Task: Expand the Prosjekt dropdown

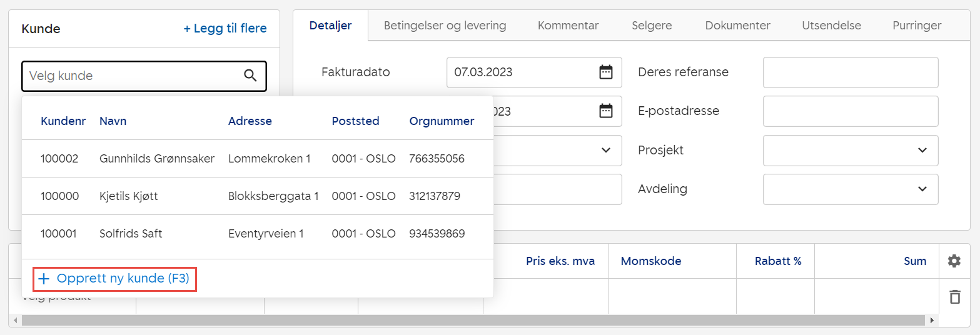Action: [x=922, y=150]
